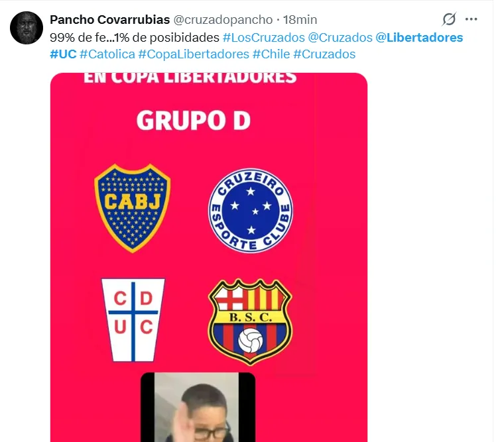Open the #Catolica hashtag
This screenshot has height=442, width=504.
tap(107, 54)
